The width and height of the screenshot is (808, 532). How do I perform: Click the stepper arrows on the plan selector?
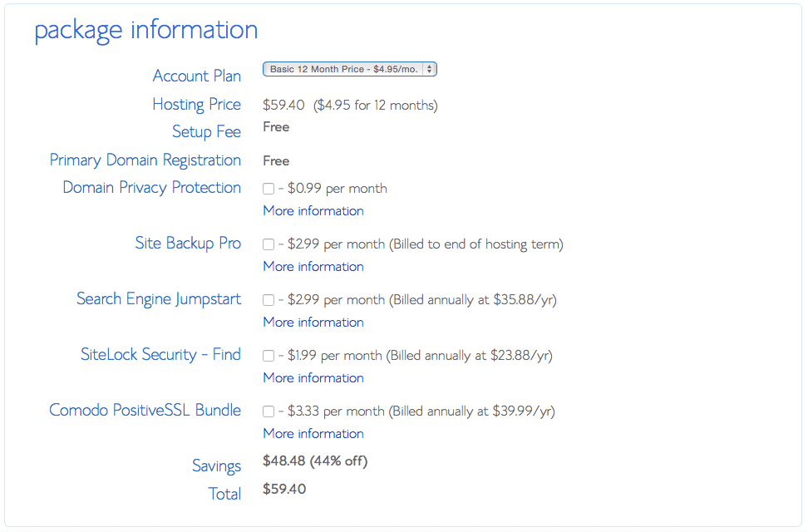tap(431, 69)
